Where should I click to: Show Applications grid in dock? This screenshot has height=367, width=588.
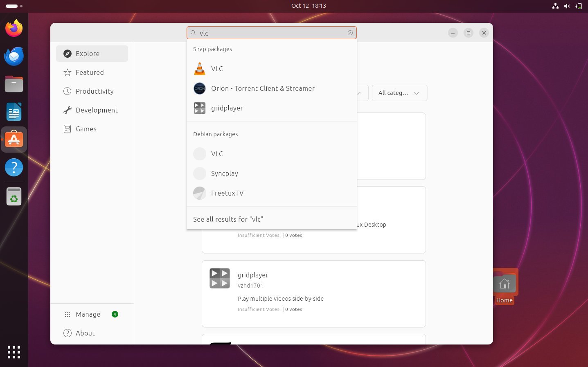tap(14, 352)
